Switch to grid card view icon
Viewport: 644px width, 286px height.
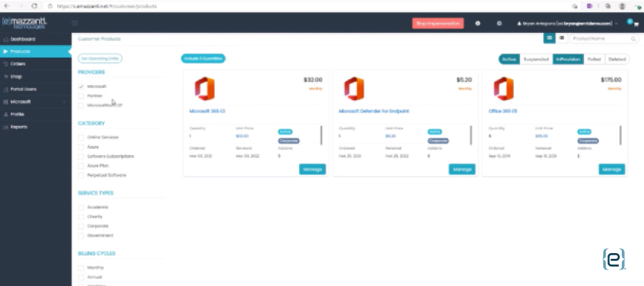(550, 38)
